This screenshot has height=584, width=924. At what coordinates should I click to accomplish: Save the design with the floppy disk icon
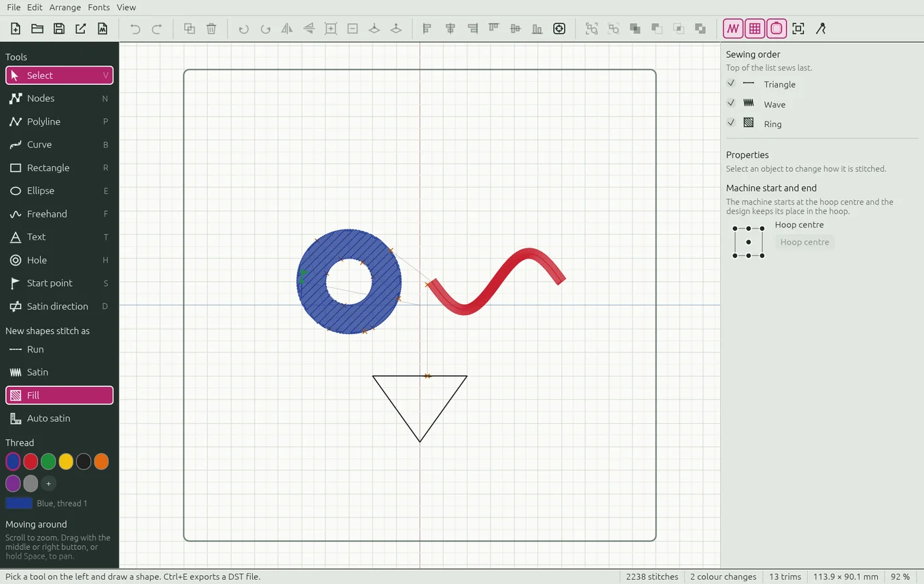click(59, 29)
